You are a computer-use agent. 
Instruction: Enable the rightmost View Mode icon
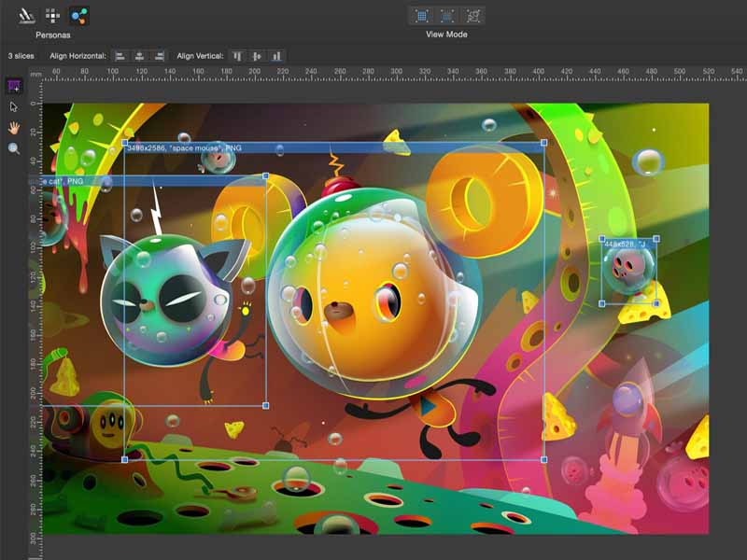click(473, 16)
